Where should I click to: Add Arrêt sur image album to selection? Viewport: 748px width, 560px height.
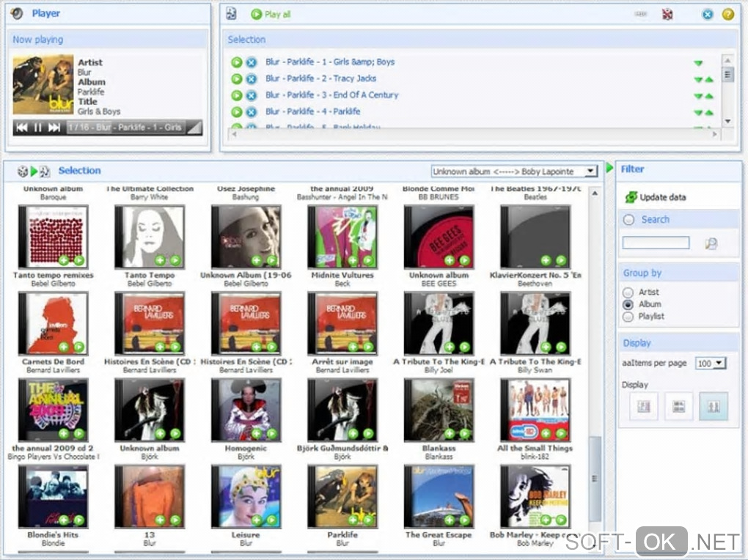(353, 347)
